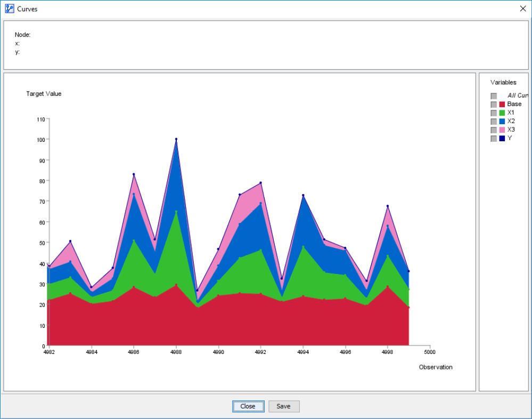Click the Curves window icon in title bar
The image size is (532, 419).
[9, 9]
